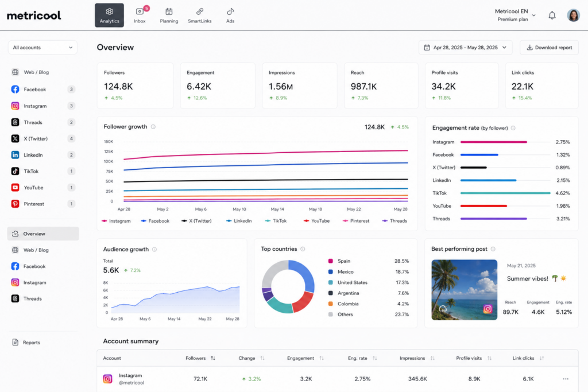Show Audience growth info icon
This screenshot has width=588, height=392.
pos(154,249)
